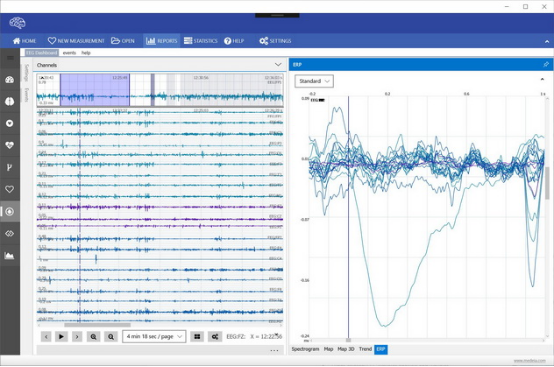Viewport: 554px width, 367px height.
Task: Open the STATISTICS section
Action: point(201,41)
